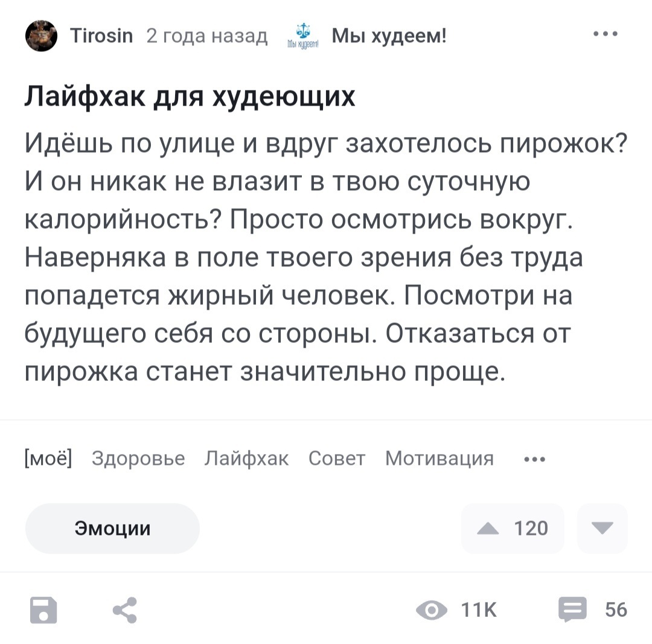Open the "Мы худеем!" community link
The image size is (652, 644).
(390, 36)
